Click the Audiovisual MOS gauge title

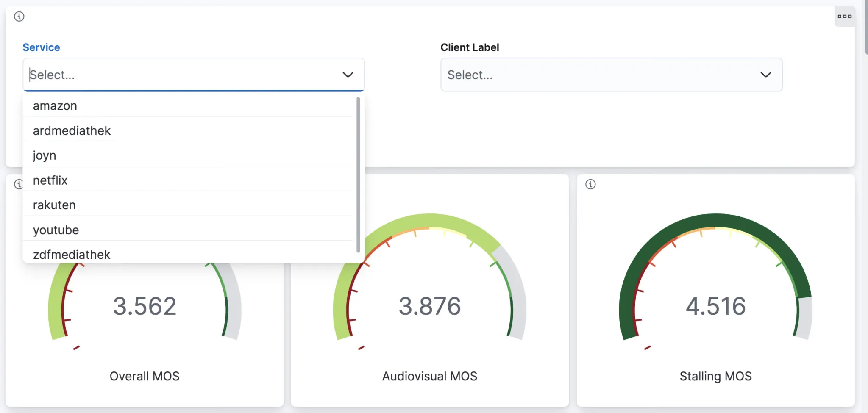pos(430,376)
